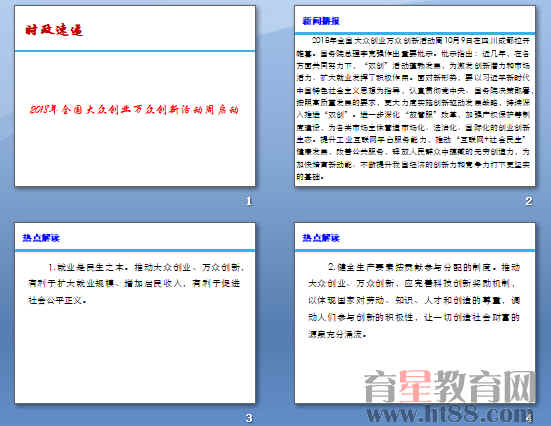Click slide number 2 label
Image resolution: width=551 pixels, height=426 pixels.
pos(529,201)
